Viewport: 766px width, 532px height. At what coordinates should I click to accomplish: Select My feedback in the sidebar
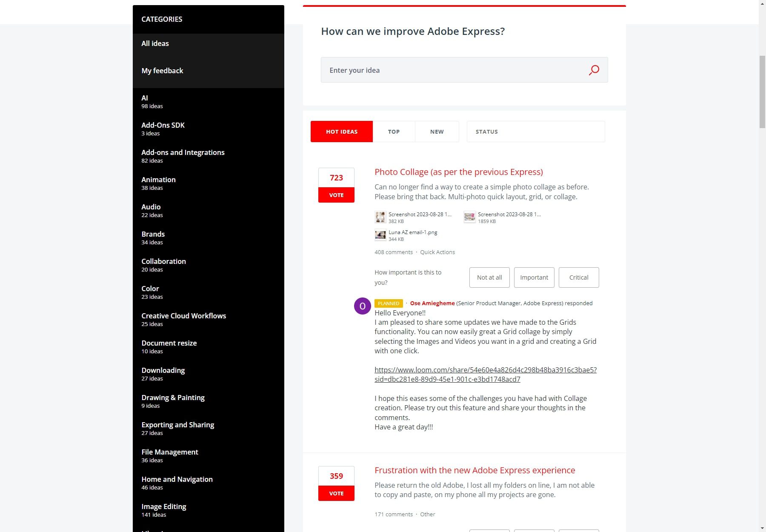click(162, 71)
